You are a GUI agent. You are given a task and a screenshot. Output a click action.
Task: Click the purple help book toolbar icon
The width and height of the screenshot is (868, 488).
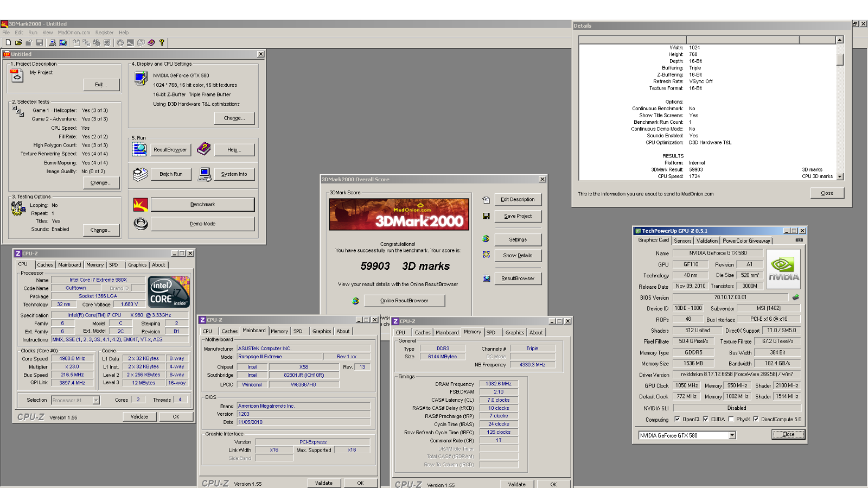pyautogui.click(x=151, y=42)
